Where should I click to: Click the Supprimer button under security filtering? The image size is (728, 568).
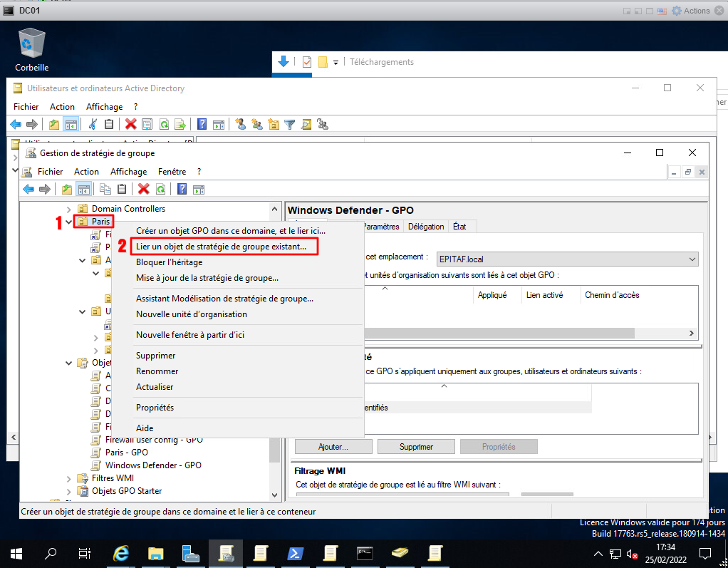pos(416,447)
